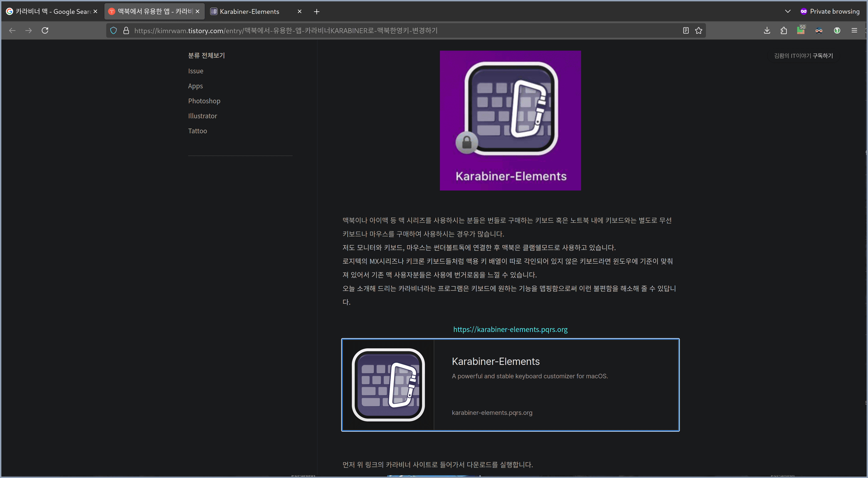The image size is (868, 478).
Task: Reload the current page
Action: (x=45, y=30)
